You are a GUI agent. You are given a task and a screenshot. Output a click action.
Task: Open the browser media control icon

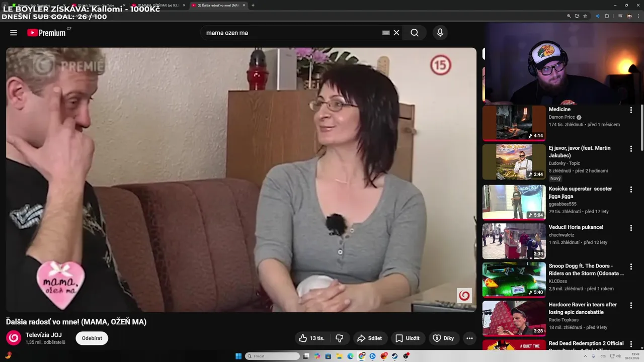[x=620, y=16]
